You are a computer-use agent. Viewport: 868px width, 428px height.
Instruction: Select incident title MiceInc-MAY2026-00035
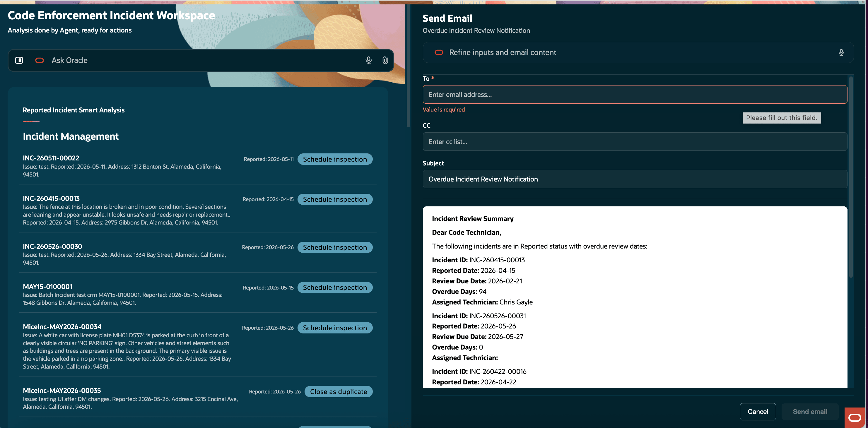tap(62, 390)
